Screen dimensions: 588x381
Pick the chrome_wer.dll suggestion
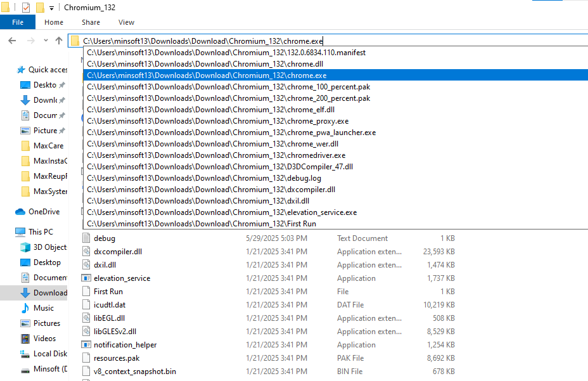(336, 144)
